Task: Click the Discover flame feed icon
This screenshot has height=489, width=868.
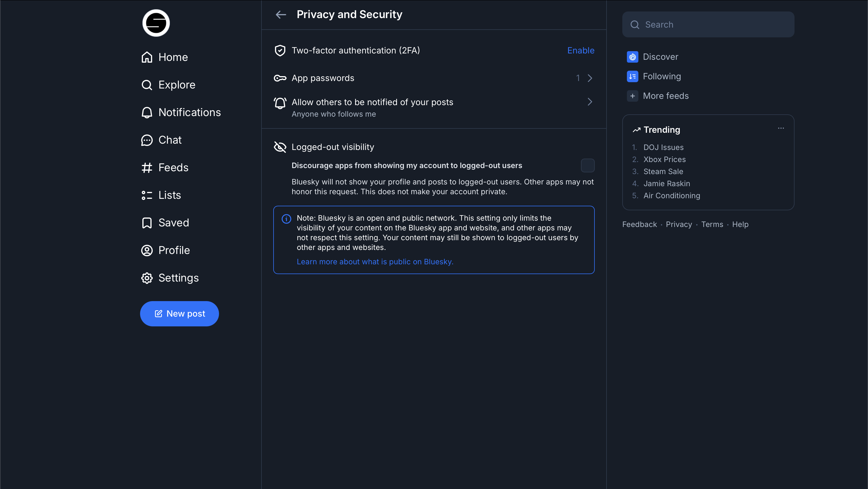Action: tap(632, 57)
